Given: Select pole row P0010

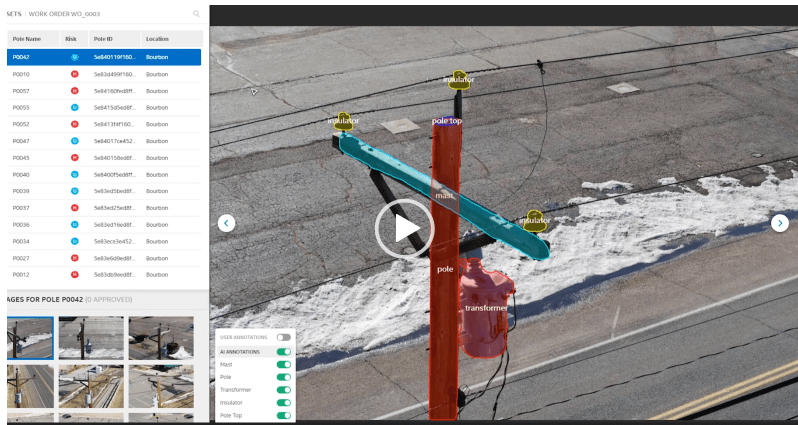Looking at the screenshot, I should pos(104,74).
